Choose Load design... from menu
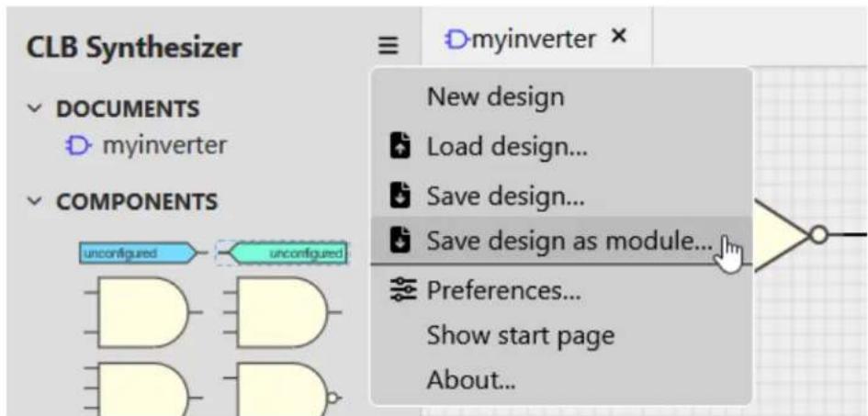 [x=561, y=147]
